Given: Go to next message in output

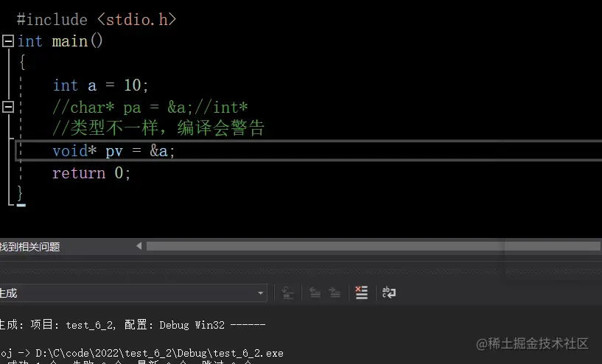Looking at the screenshot, I should (x=335, y=293).
